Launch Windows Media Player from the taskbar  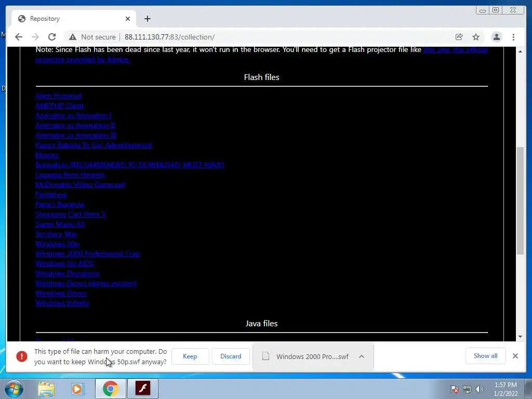point(77,389)
